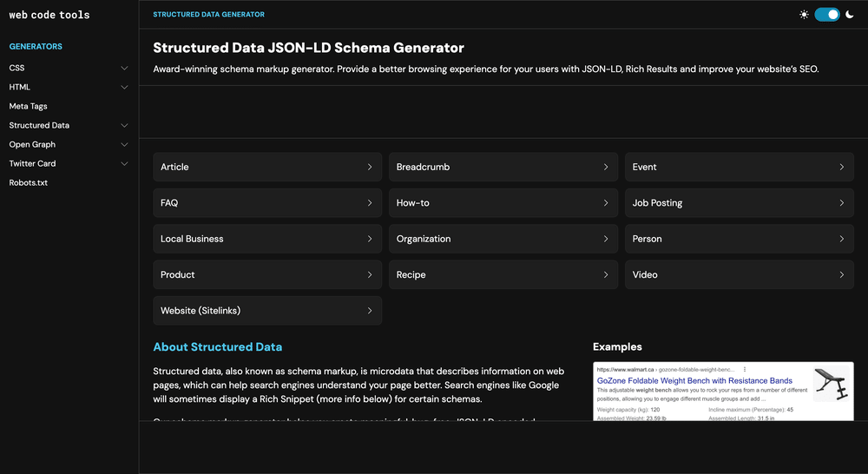Open the Organization schema generator
Image resolution: width=868 pixels, height=474 pixels.
(x=503, y=239)
